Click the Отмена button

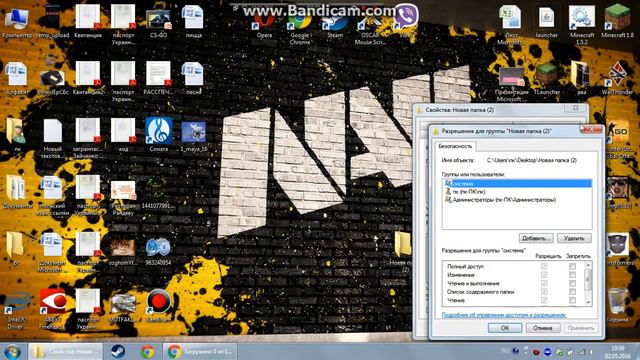[x=543, y=328]
